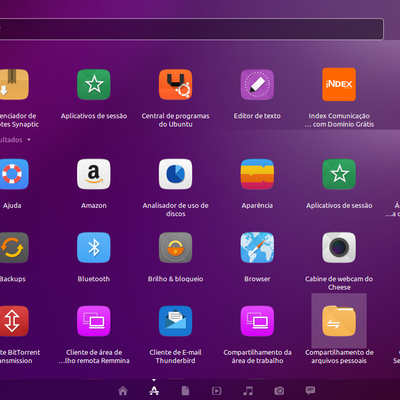Viewport: 400px width, 400px height.
Task: Open the Remmina remote desktop client
Action: pos(94,321)
